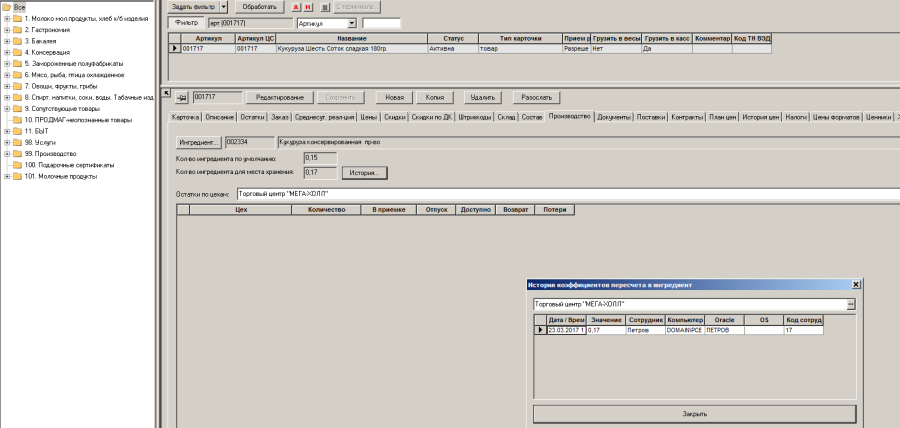
Task: Open the Артикул search field combo box
Action: point(352,24)
